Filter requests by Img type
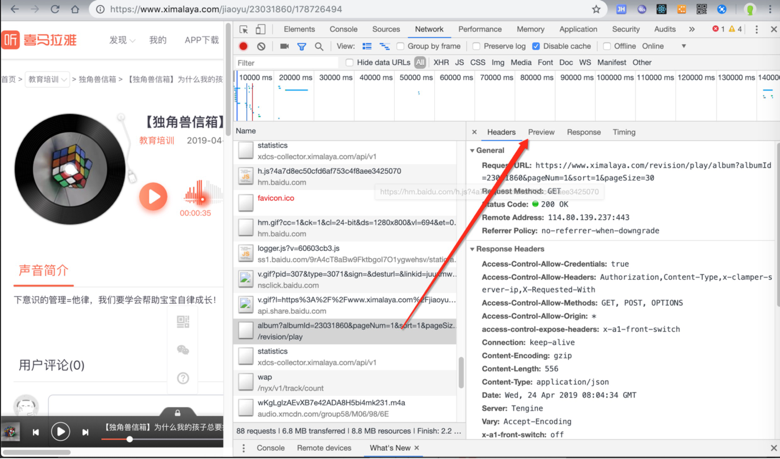Screen dimensions: 780x459 (x=497, y=63)
